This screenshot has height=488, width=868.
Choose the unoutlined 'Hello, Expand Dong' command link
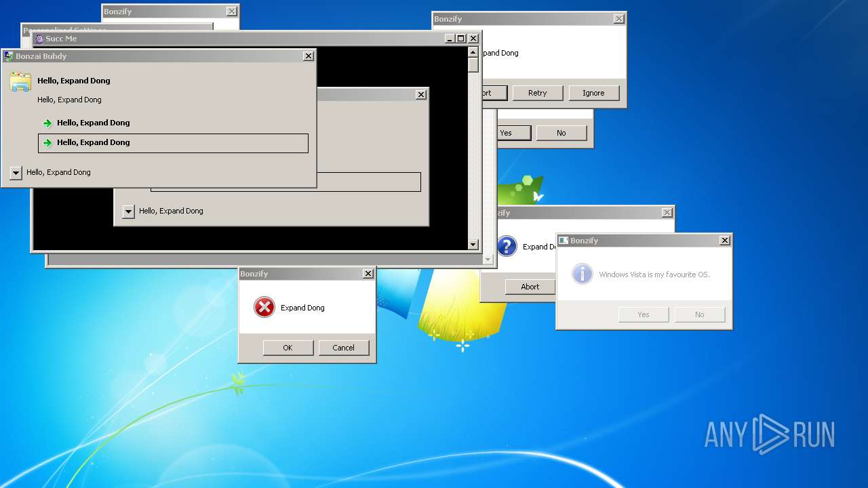tap(173, 123)
